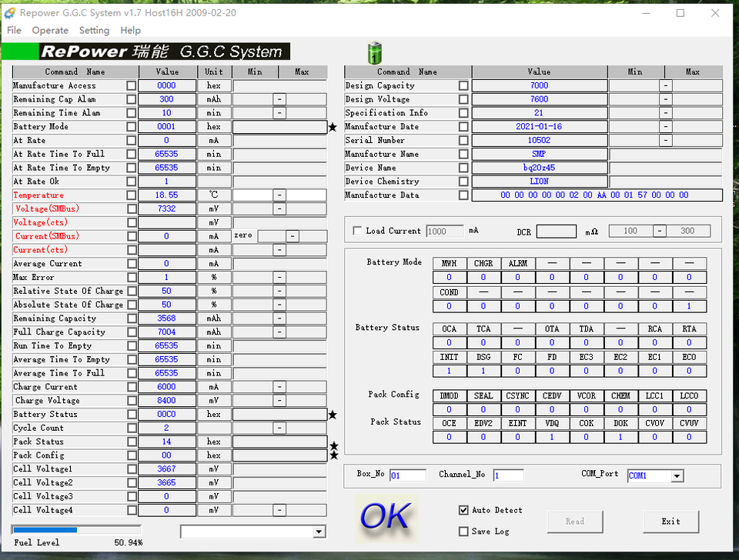Viewport: 739px width, 560px height.
Task: Click the RePower G.G.C System logo banner
Action: pos(146,52)
